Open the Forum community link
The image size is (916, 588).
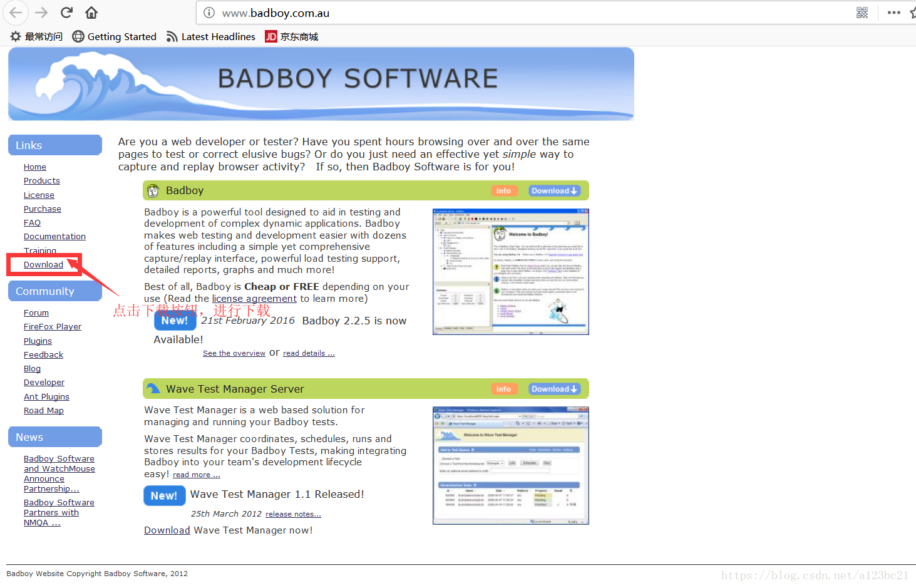36,313
